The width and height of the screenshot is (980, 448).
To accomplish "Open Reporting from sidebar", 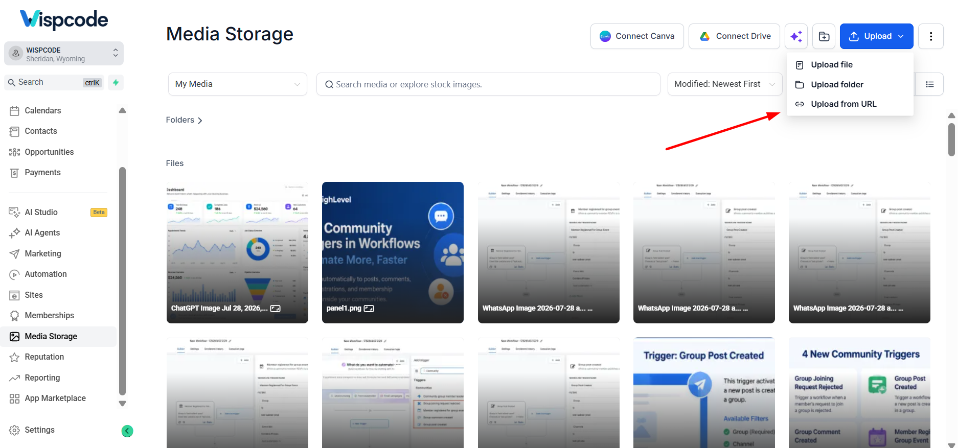I will pyautogui.click(x=42, y=378).
